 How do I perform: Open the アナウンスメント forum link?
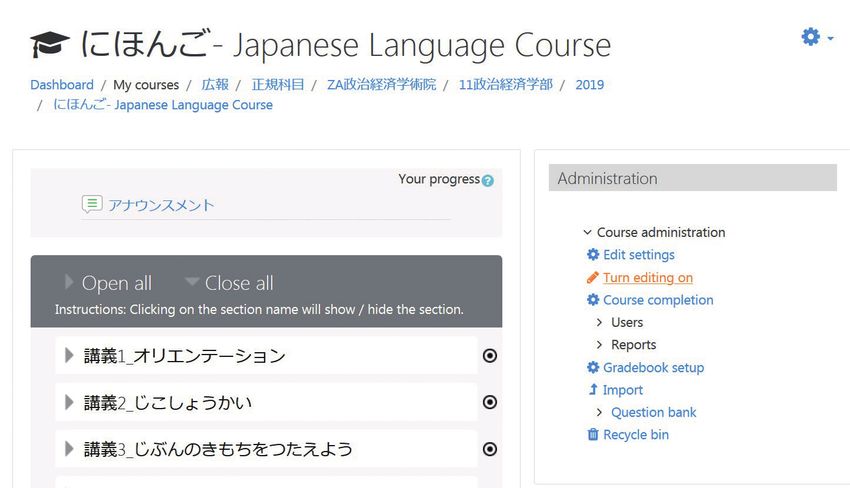pos(161,205)
